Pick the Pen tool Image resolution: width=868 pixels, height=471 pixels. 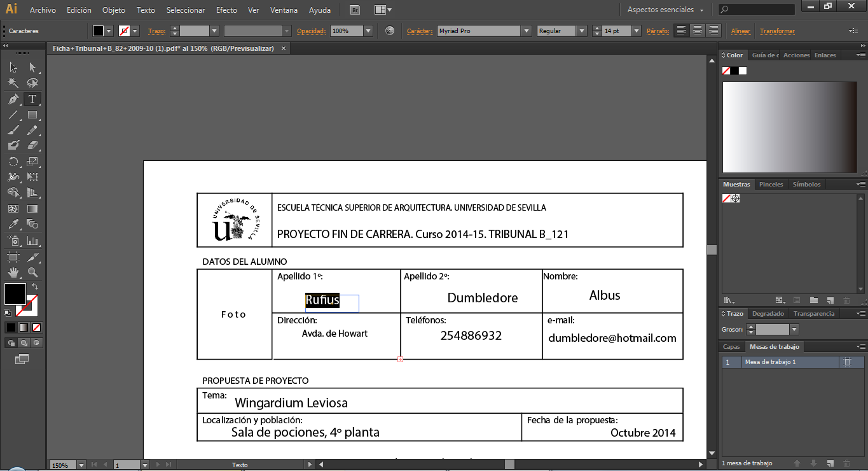tap(13, 99)
